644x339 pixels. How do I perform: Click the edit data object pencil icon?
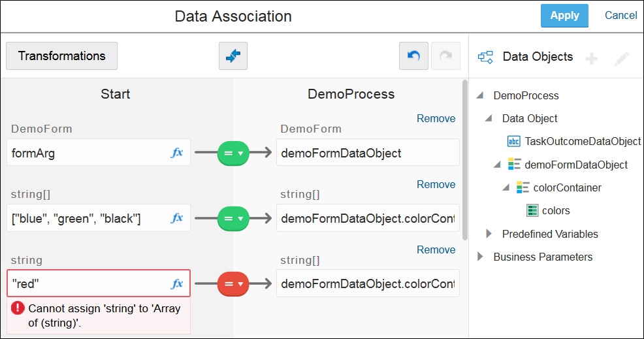621,59
